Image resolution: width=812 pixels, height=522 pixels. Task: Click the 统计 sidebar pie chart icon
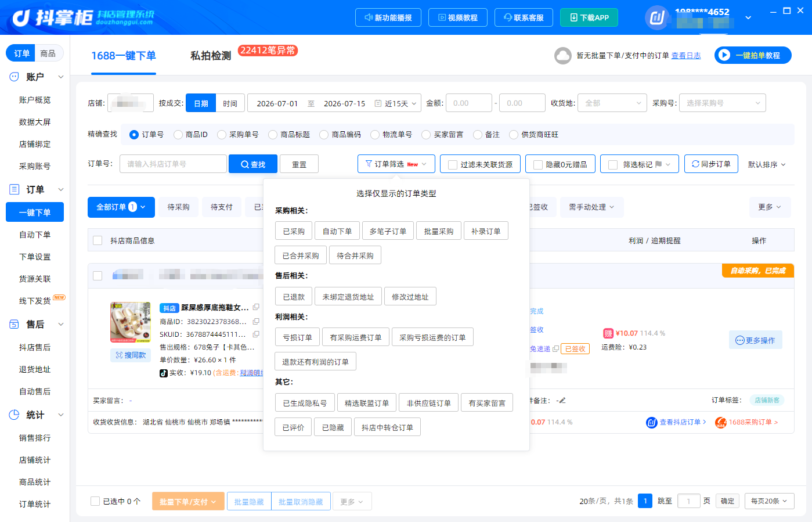pyautogui.click(x=15, y=415)
